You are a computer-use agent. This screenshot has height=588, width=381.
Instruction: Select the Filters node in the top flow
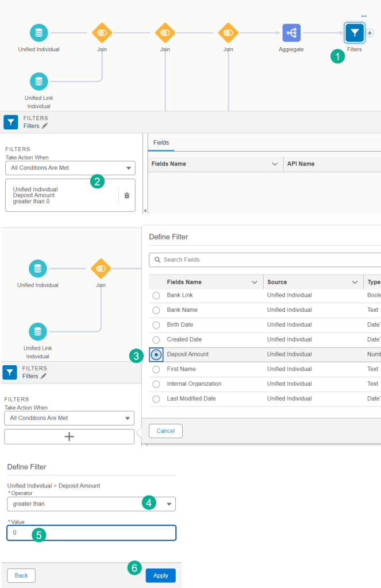point(354,33)
